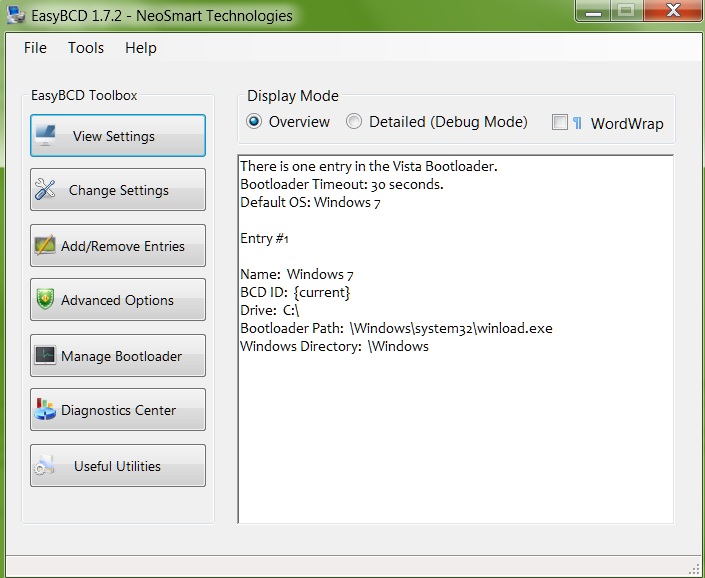Image resolution: width=705 pixels, height=578 pixels.
Task: Minimize the EasyBCD window
Action: (593, 11)
